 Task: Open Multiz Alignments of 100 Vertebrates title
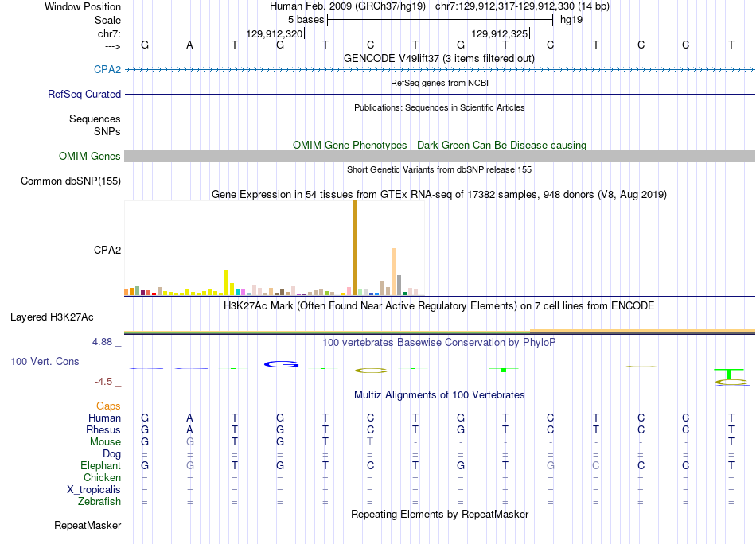439,394
